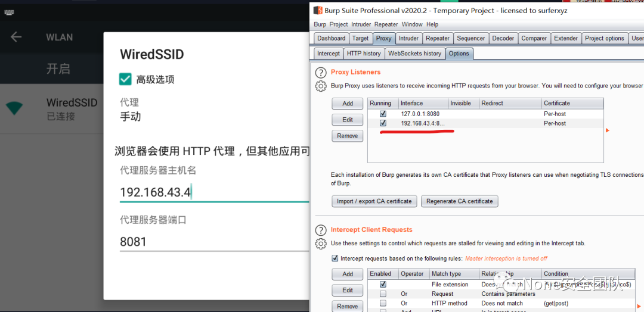The height and width of the screenshot is (312, 644).
Task: Open the HTTP history sub-tab
Action: coord(364,54)
